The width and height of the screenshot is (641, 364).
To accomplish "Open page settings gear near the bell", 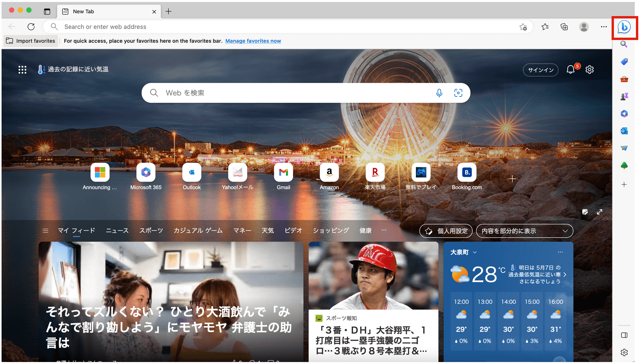I will coord(590,69).
